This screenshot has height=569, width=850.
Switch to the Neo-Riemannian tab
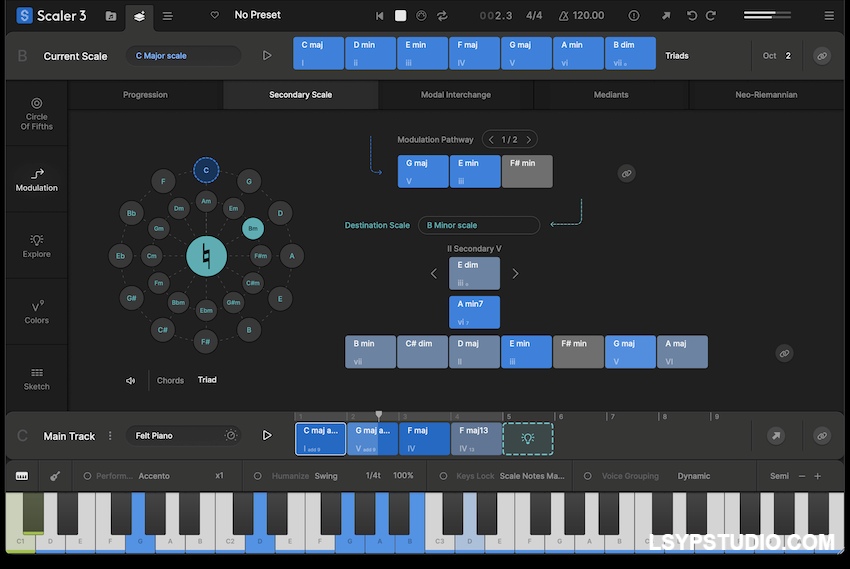click(766, 95)
